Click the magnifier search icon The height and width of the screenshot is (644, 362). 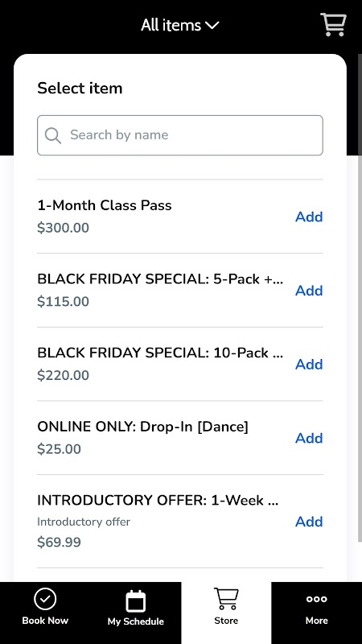pos(53,135)
